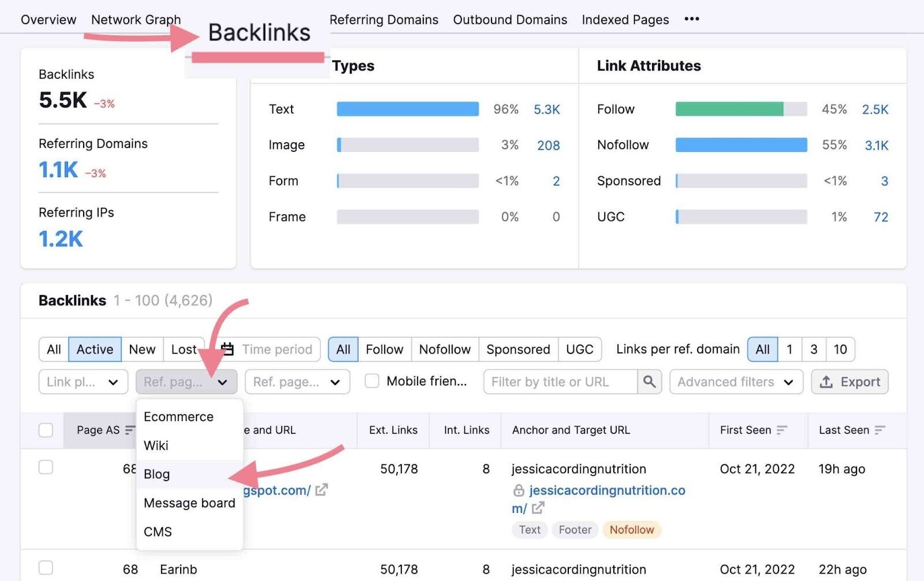Focus the Filter by title or URL field
This screenshot has height=581, width=924.
[560, 382]
